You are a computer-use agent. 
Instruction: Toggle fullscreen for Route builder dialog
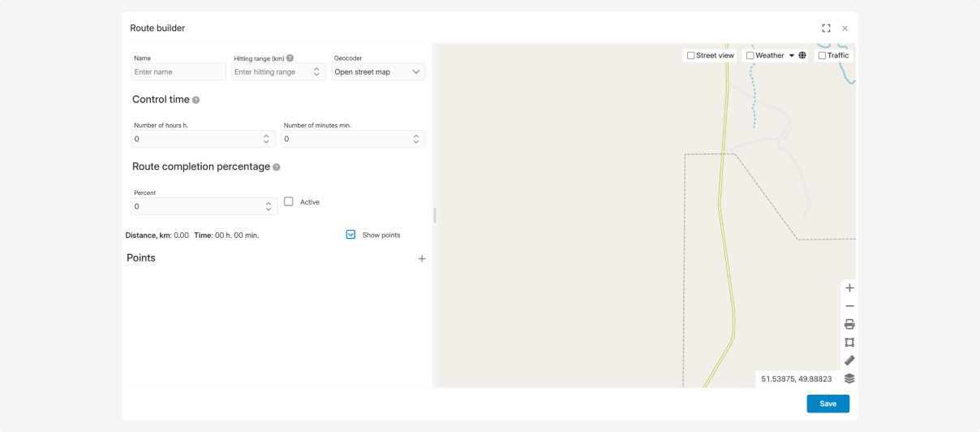pos(826,28)
